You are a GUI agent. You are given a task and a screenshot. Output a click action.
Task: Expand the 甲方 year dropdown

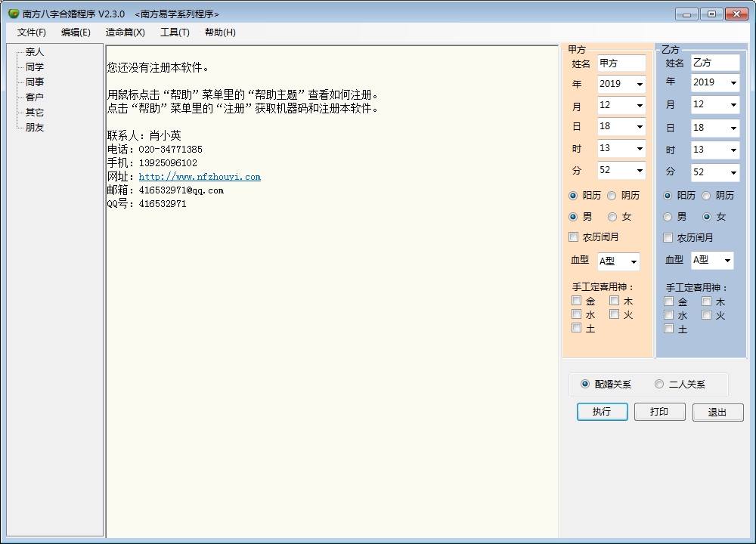[640, 85]
